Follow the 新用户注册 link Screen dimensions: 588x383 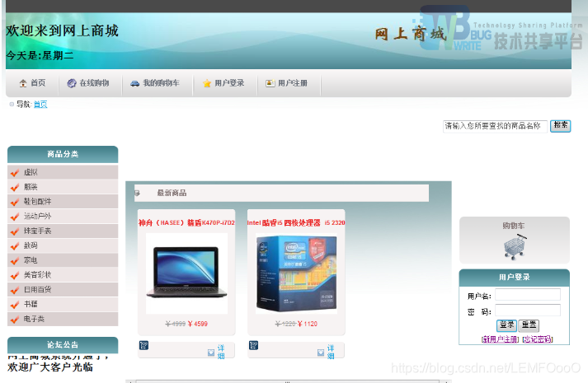[x=501, y=339]
